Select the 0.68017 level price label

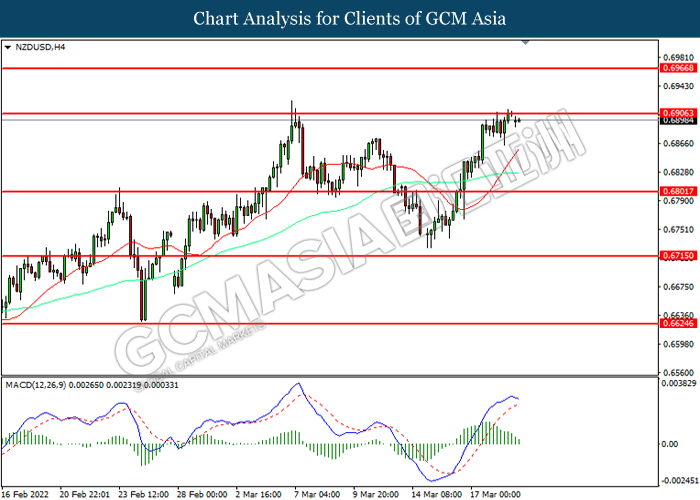tap(678, 191)
